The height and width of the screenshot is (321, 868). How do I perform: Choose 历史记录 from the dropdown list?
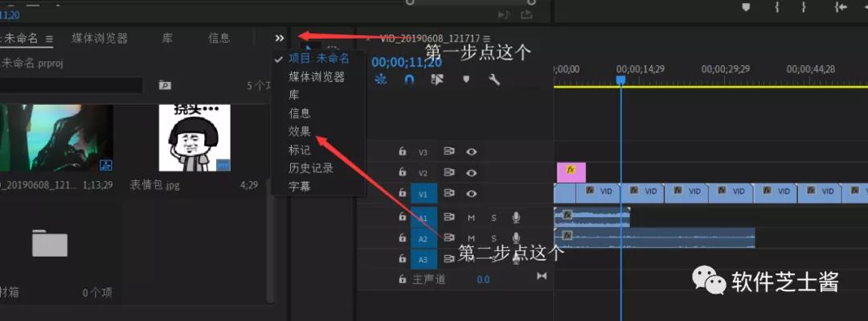(x=310, y=168)
